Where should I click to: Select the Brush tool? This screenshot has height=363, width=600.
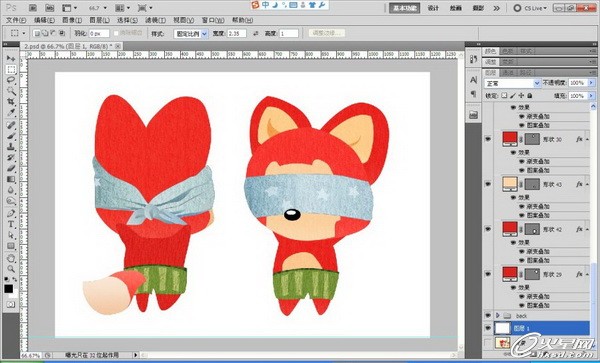click(11, 136)
